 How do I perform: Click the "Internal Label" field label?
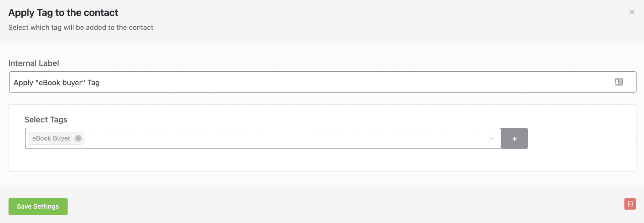[34, 63]
